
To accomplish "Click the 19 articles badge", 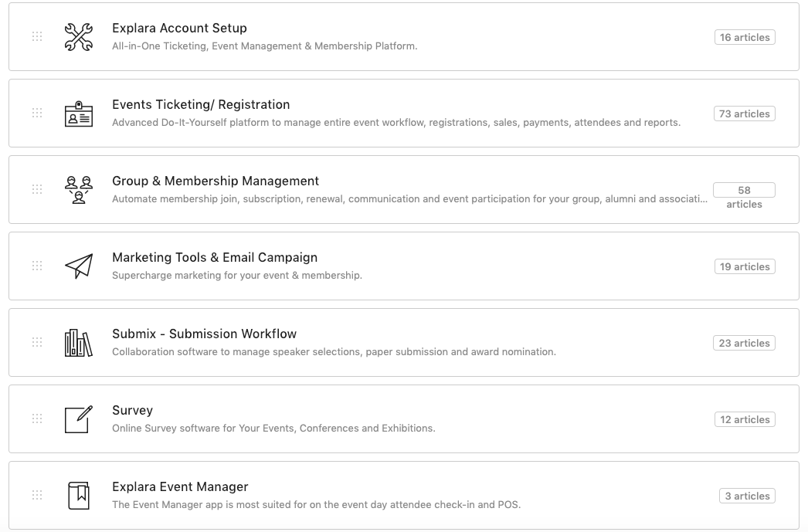I will tap(745, 267).
